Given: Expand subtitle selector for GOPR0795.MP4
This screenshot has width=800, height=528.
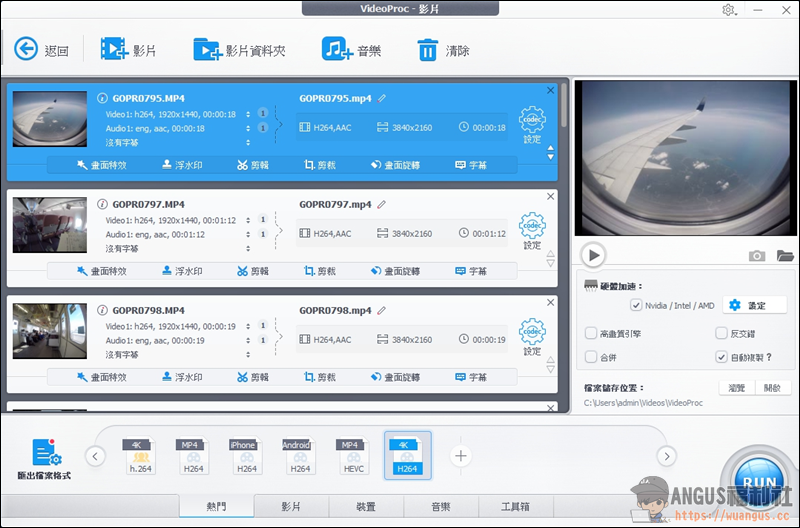Looking at the screenshot, I should pos(248,142).
